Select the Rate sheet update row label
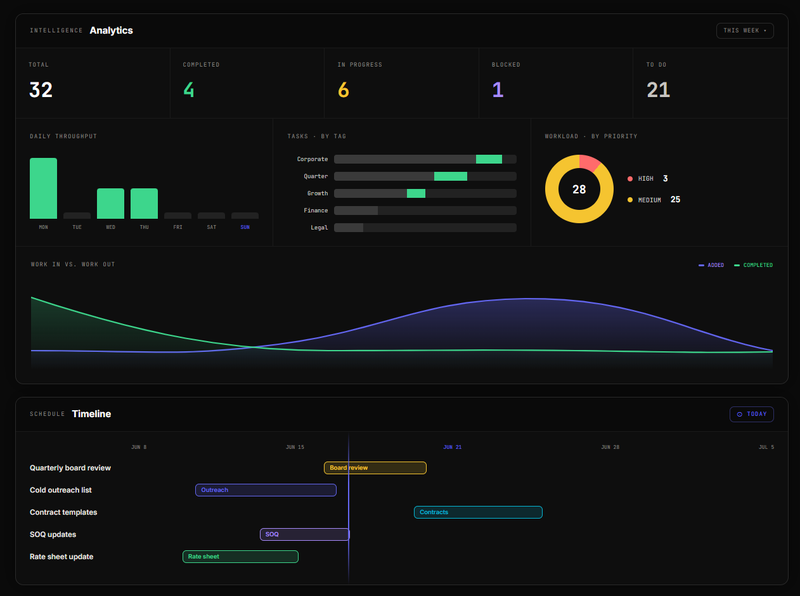Viewport: 800px width, 596px height. click(x=62, y=557)
